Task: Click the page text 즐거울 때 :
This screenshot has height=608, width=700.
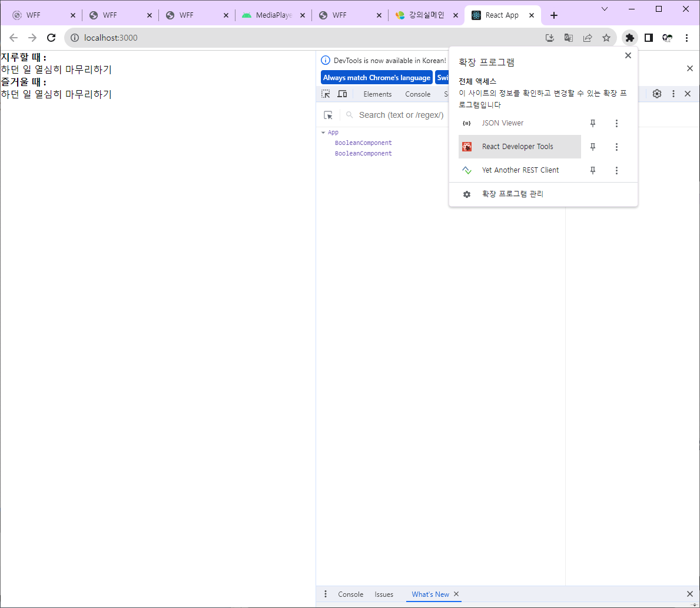Action: (23, 82)
